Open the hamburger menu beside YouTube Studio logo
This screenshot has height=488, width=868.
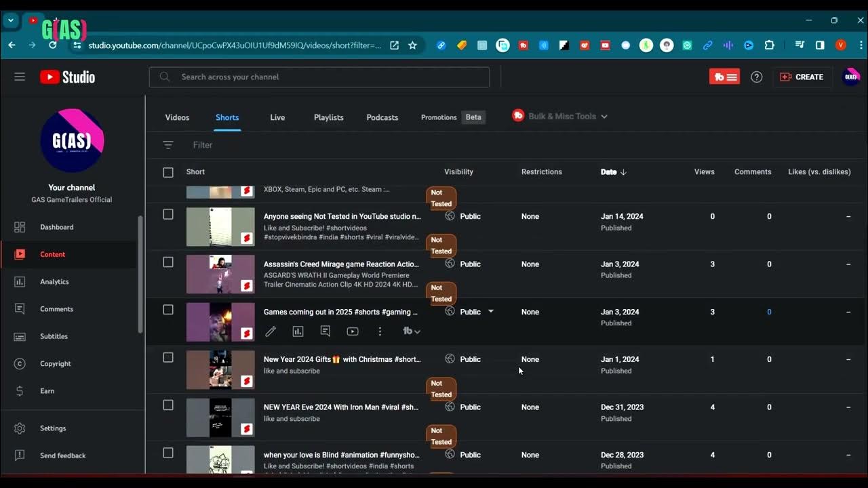[20, 77]
